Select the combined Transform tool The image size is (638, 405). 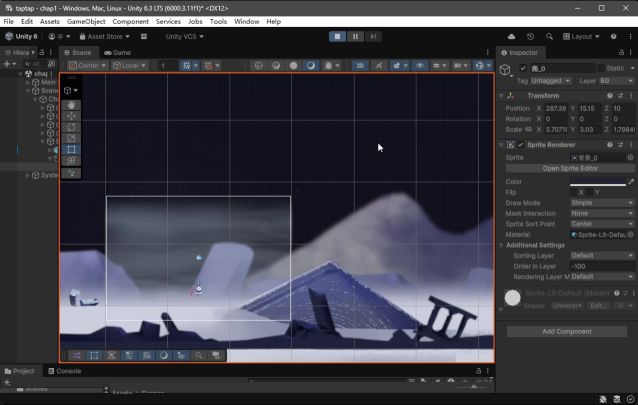tap(71, 160)
